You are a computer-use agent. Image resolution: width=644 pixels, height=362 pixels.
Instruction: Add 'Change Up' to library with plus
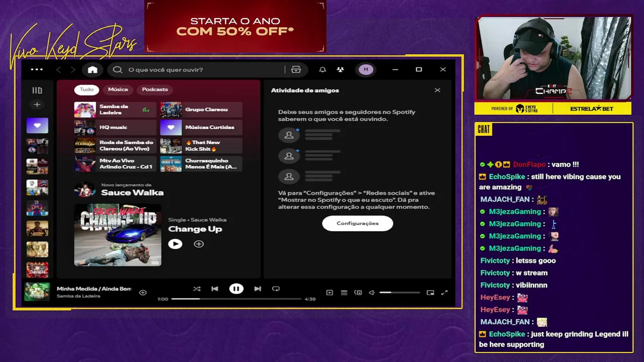pos(199,244)
